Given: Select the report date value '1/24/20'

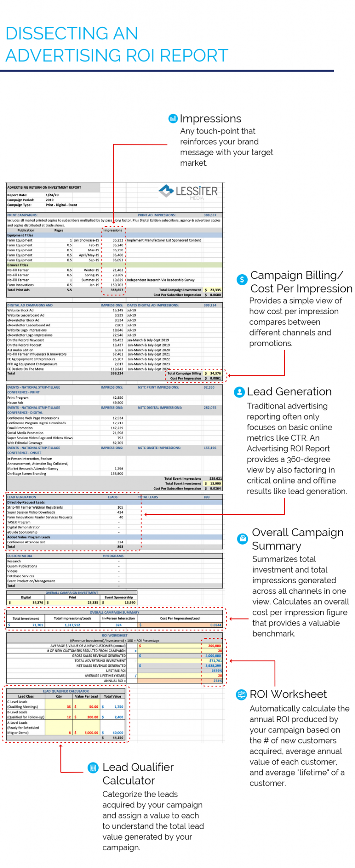Looking at the screenshot, I should (x=52, y=195).
